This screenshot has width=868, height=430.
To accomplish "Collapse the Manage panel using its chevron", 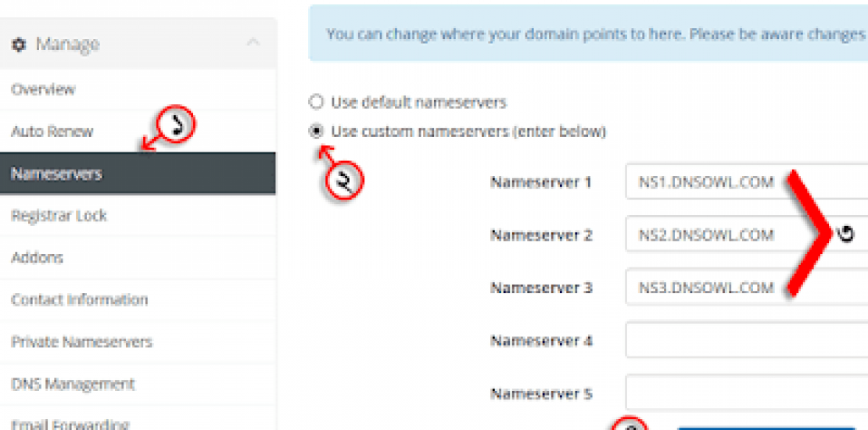I will point(253,43).
